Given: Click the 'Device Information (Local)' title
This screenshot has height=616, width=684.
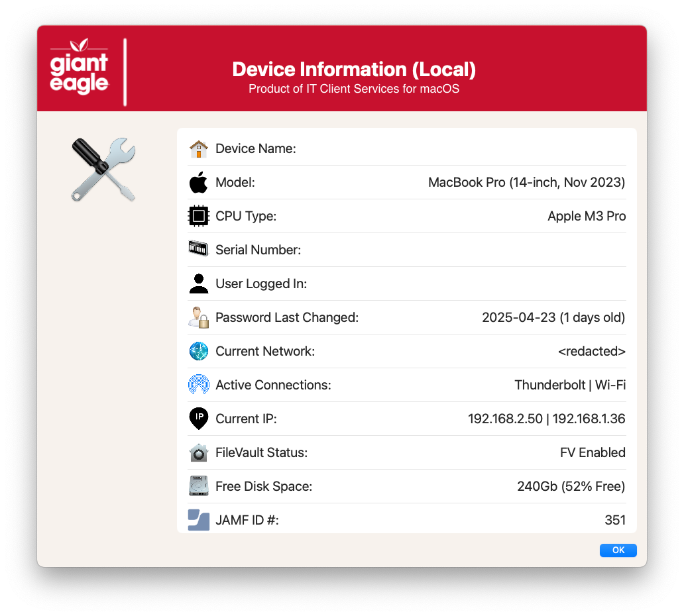Looking at the screenshot, I should click(x=354, y=70).
